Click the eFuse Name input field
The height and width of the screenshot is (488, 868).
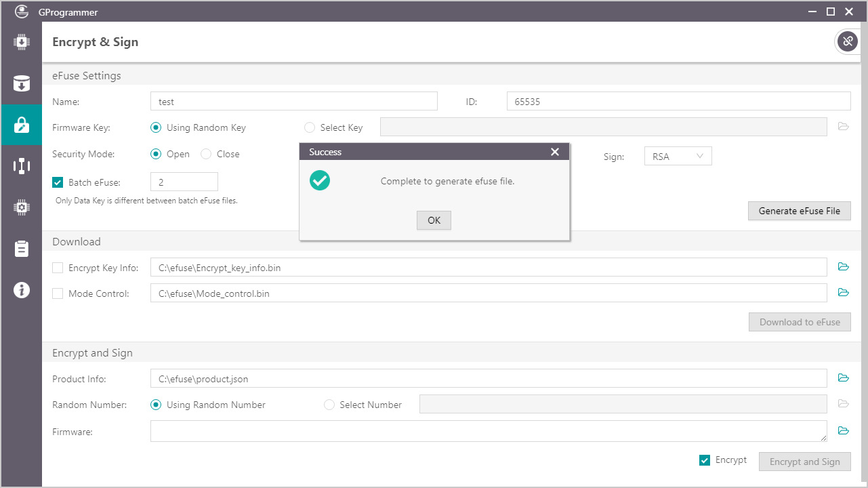tap(293, 102)
